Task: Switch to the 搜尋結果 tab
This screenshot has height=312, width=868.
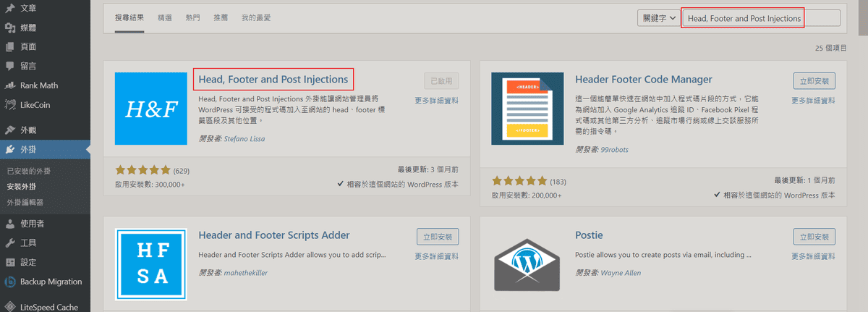Action: 130,17
